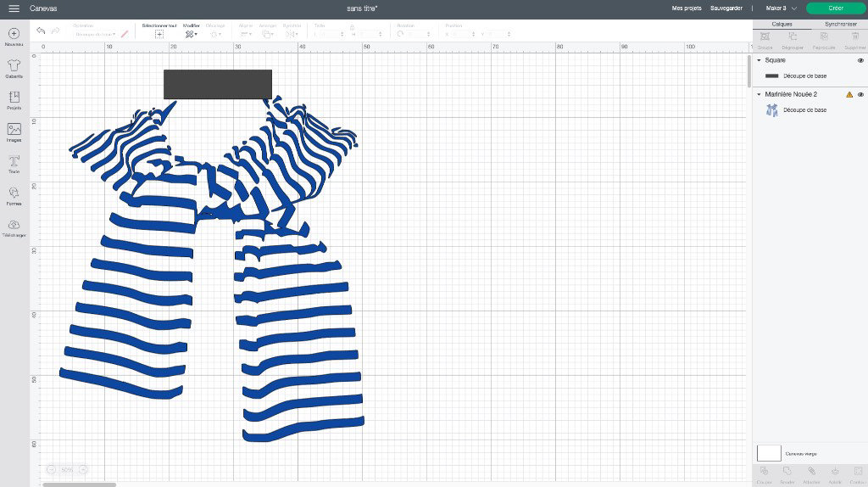The width and height of the screenshot is (868, 487).
Task: Click the Nouveau plus icon
Action: pyautogui.click(x=14, y=34)
